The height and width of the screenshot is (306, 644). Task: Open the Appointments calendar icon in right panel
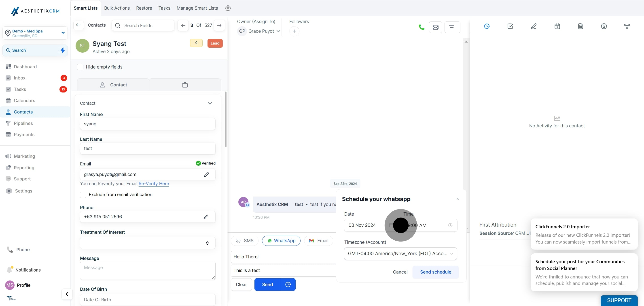[x=557, y=26]
